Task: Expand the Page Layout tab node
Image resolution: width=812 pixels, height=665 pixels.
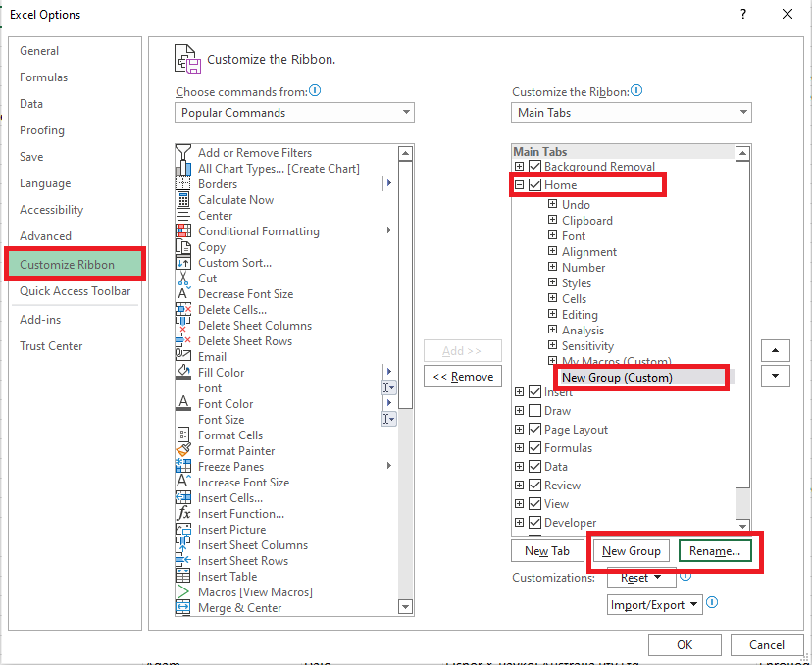Action: point(520,430)
